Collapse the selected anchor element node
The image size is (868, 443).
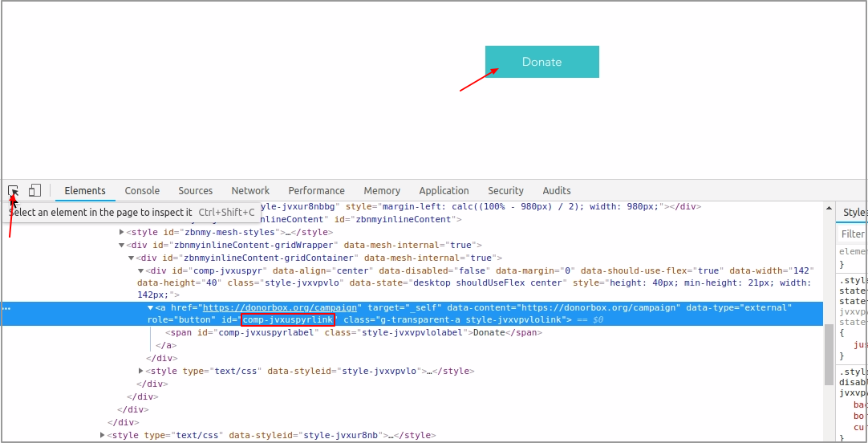pyautogui.click(x=150, y=307)
